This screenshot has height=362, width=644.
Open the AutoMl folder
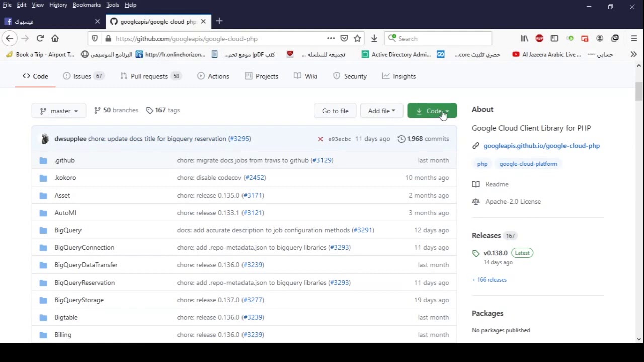65,213
